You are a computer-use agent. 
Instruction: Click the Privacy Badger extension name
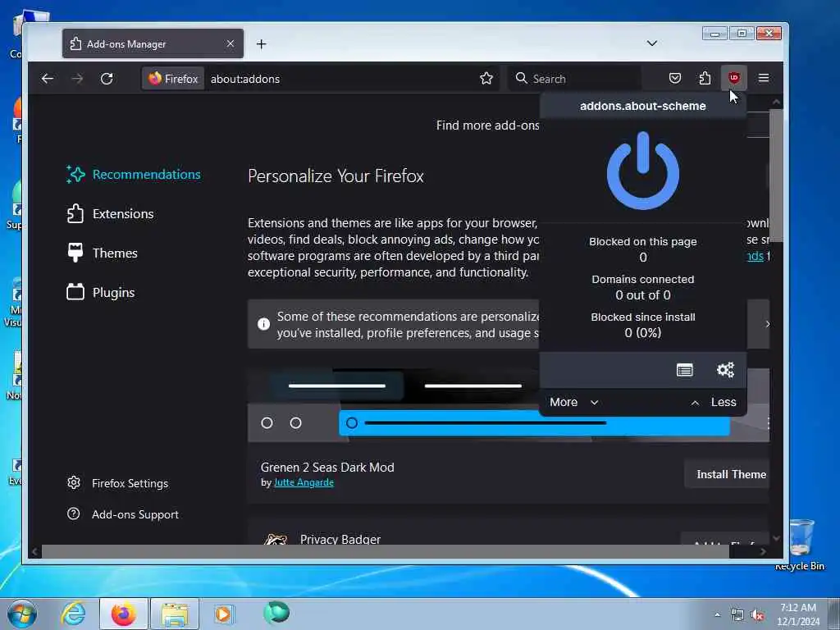tap(340, 539)
